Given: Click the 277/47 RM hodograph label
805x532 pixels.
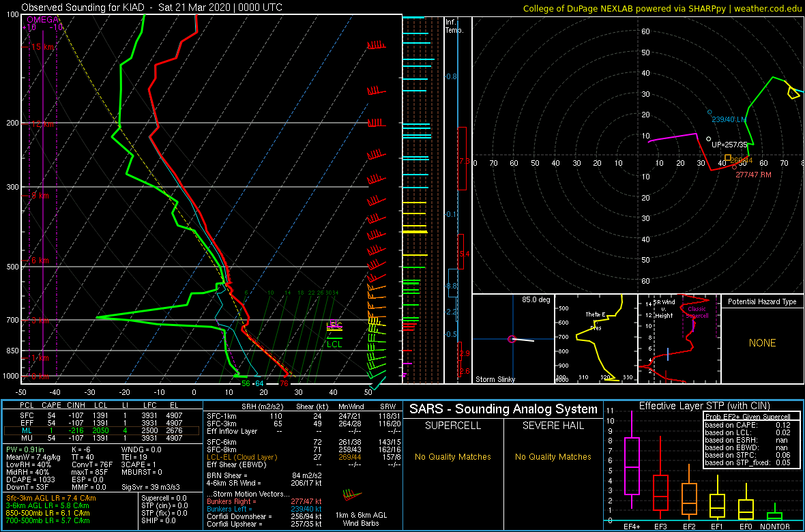Looking at the screenshot, I should pyautogui.click(x=753, y=175).
